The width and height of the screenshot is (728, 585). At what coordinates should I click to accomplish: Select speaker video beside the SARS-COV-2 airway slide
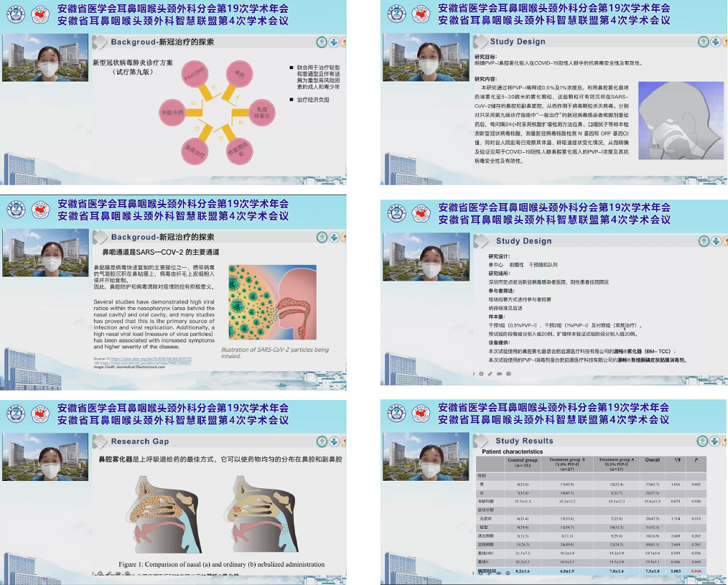(45, 252)
